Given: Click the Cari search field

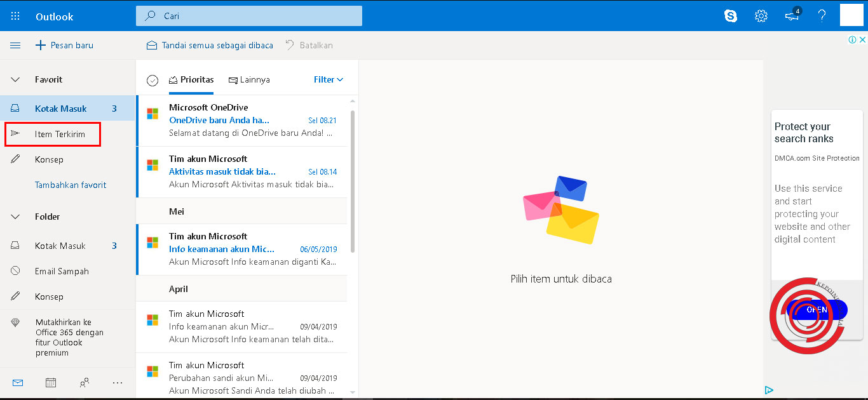Looking at the screenshot, I should pyautogui.click(x=249, y=16).
